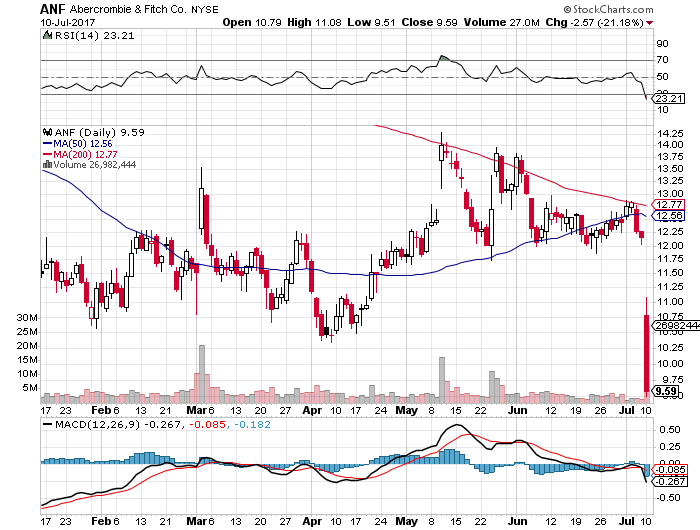Click the NYSE exchange label
The height and width of the screenshot is (530, 700).
(205, 9)
